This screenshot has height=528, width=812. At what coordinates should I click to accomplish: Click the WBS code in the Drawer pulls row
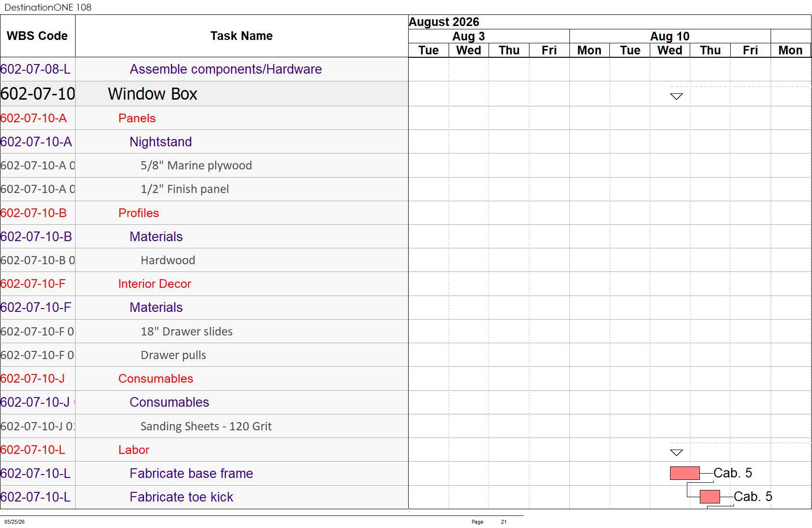click(x=37, y=355)
